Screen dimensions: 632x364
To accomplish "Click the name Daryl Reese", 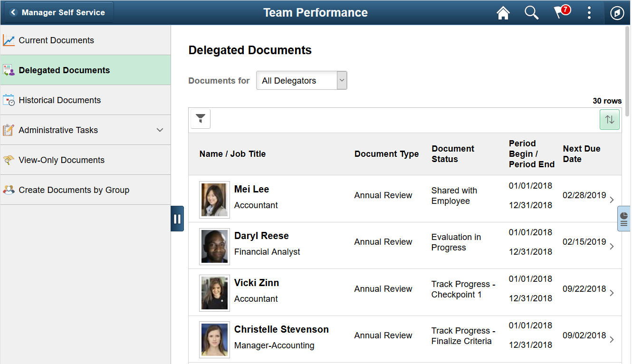I will [x=261, y=236].
